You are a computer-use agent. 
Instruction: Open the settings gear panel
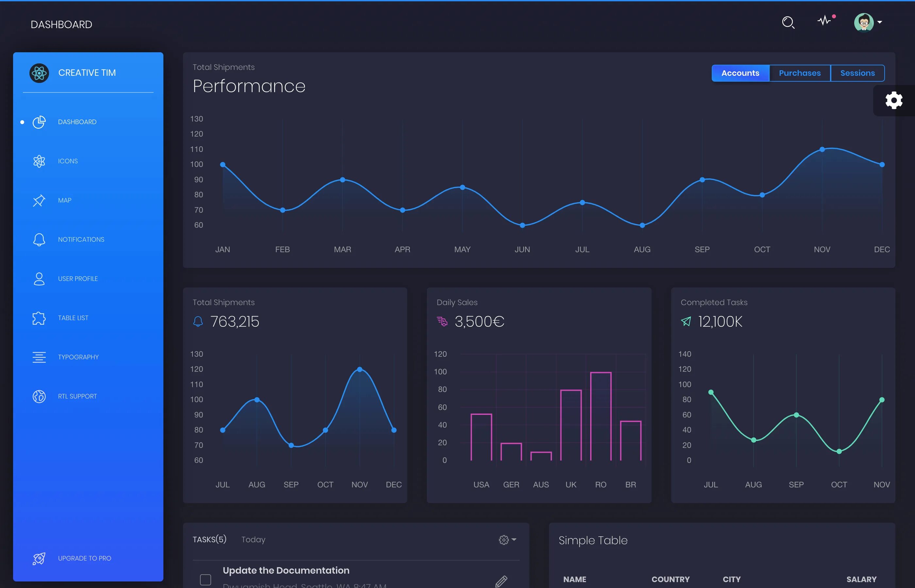tap(894, 100)
